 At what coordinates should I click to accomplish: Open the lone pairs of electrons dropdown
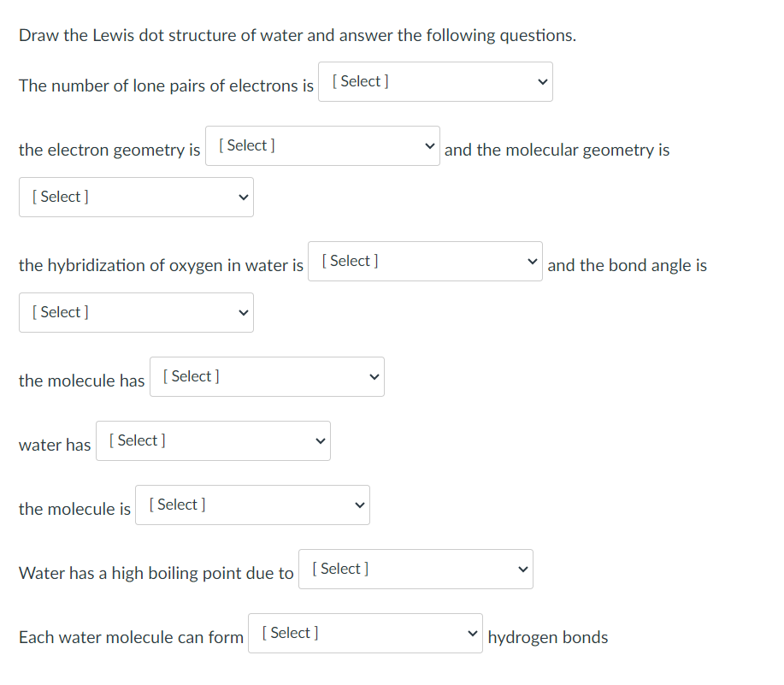tap(435, 81)
